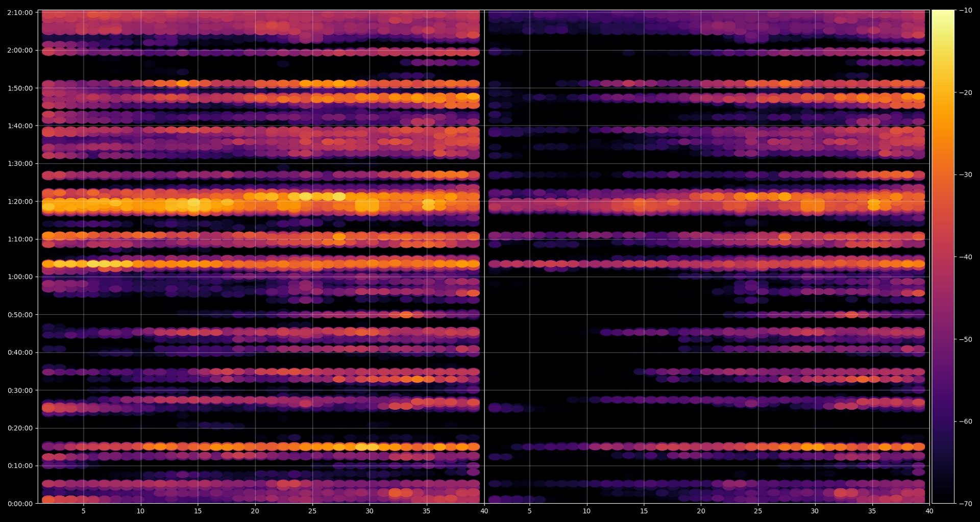Click the 1:30:00 y-axis label
The height and width of the screenshot is (522, 980).
pyautogui.click(x=20, y=164)
